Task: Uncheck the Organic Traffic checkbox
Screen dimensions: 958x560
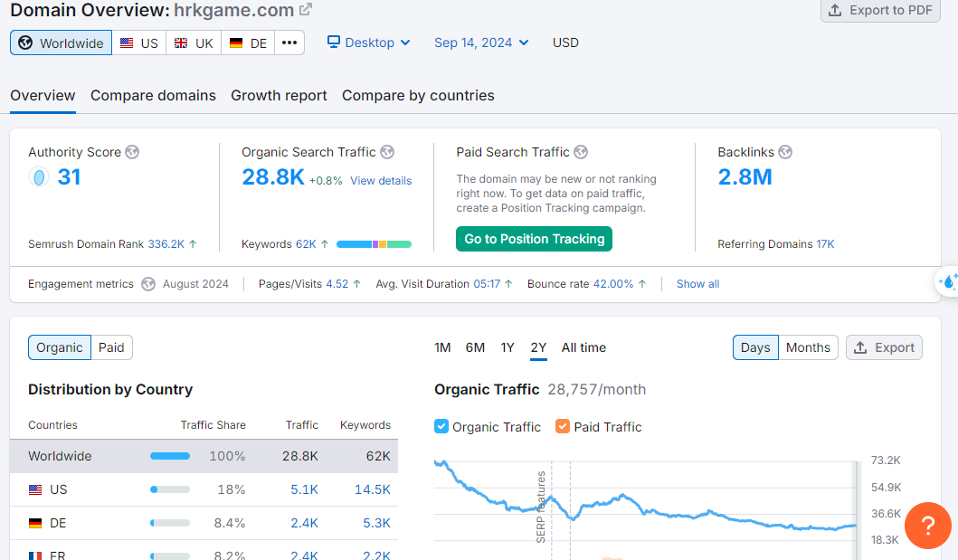Action: pyautogui.click(x=441, y=426)
